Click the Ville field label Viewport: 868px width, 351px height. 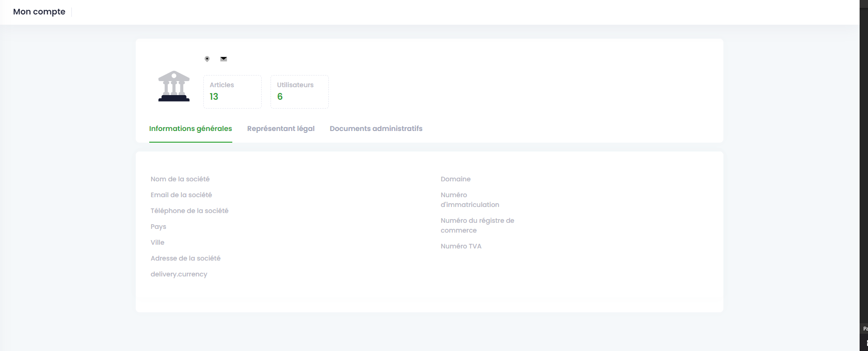tap(158, 242)
